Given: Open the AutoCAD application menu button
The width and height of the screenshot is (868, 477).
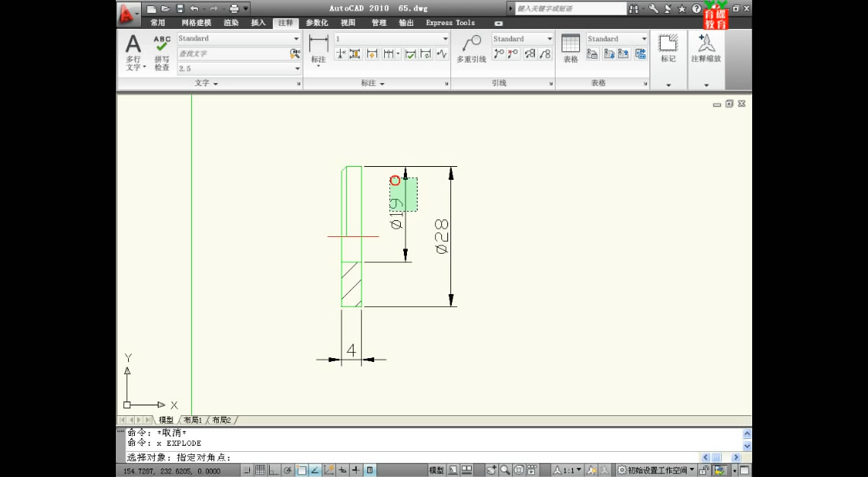Looking at the screenshot, I should click(128, 14).
